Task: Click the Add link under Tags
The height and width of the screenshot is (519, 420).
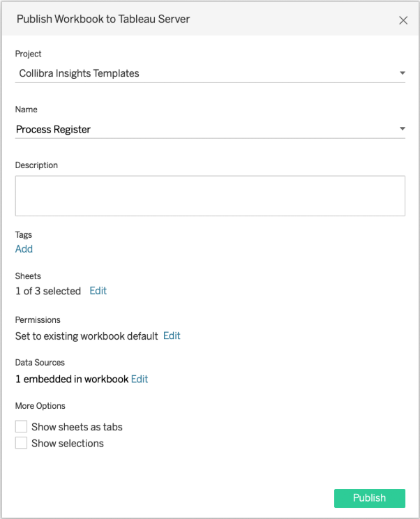Action: (24, 249)
